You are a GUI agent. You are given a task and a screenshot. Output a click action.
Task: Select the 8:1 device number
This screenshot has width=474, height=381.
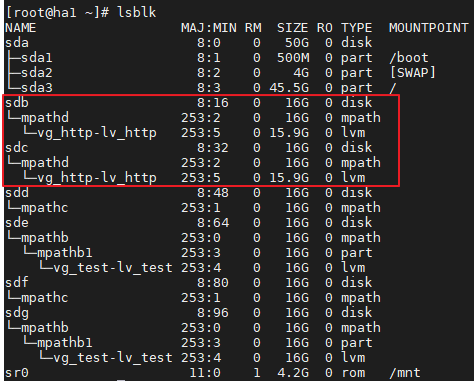(209, 58)
